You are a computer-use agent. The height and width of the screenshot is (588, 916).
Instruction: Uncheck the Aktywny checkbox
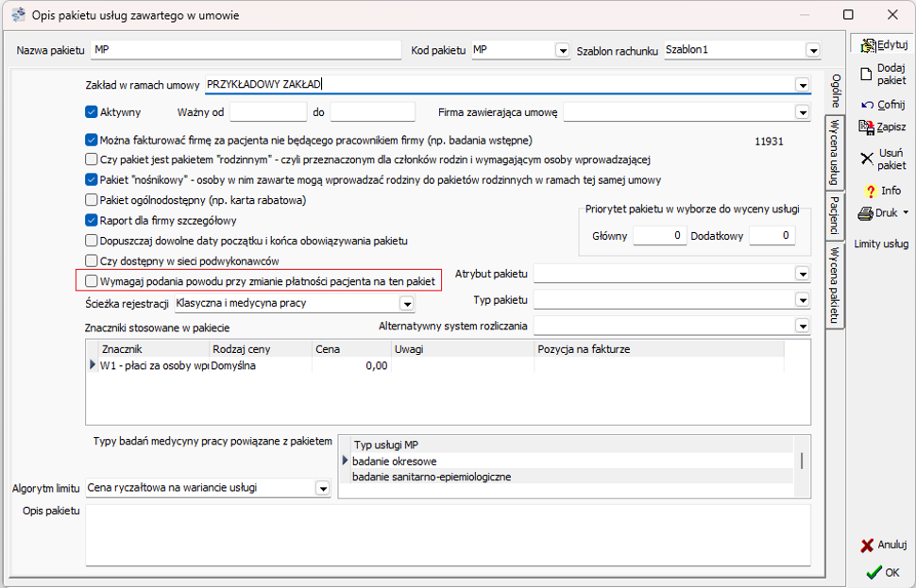(92, 112)
